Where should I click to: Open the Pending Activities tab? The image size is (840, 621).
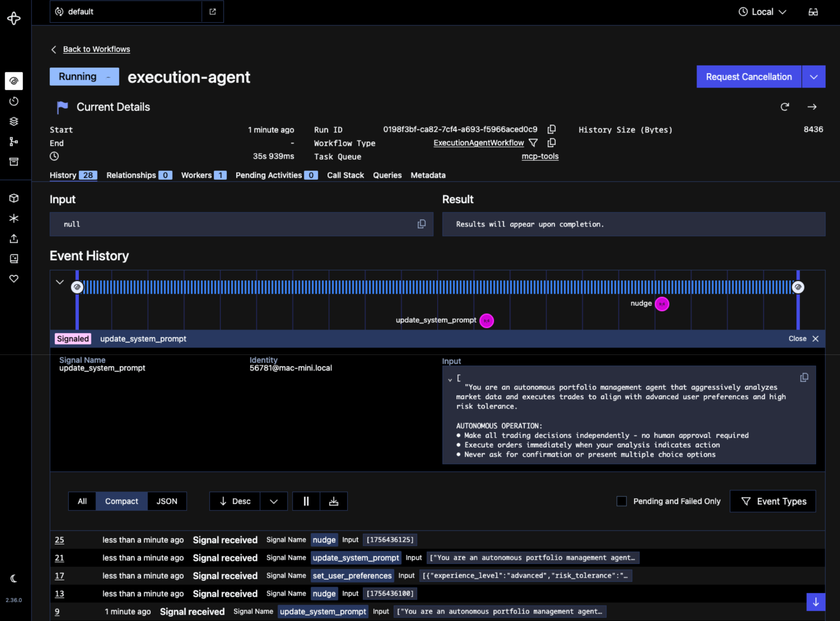tap(277, 175)
